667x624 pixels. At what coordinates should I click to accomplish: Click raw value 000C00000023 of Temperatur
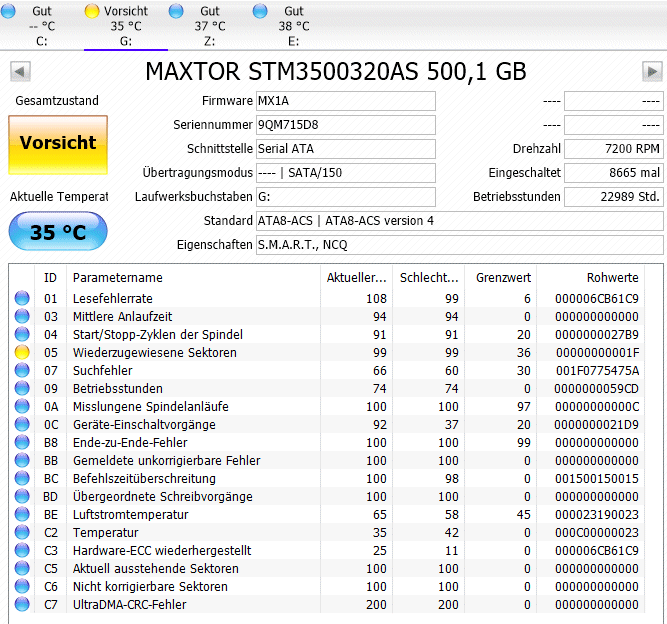[x=597, y=533]
